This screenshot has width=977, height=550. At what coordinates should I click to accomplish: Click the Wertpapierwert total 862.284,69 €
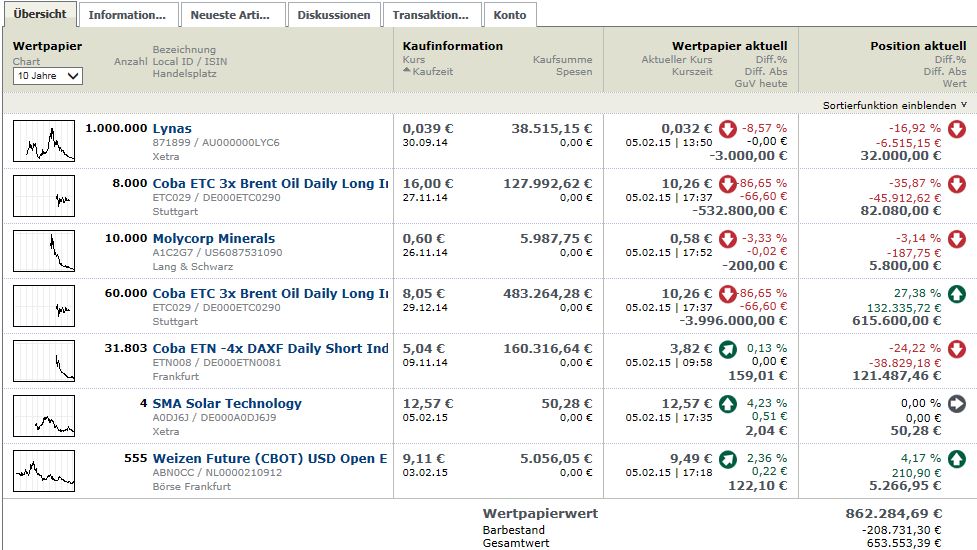click(x=894, y=514)
